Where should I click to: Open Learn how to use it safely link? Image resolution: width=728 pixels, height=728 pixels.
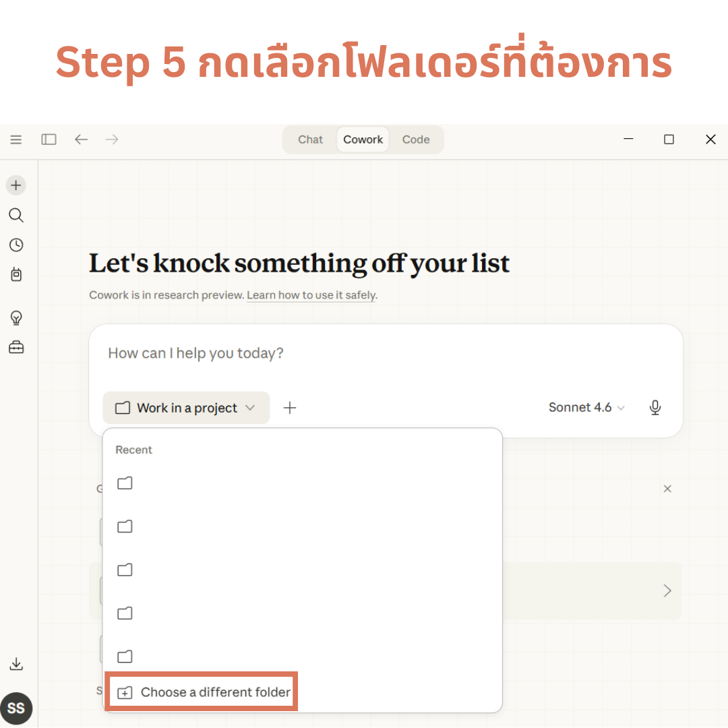(311, 295)
